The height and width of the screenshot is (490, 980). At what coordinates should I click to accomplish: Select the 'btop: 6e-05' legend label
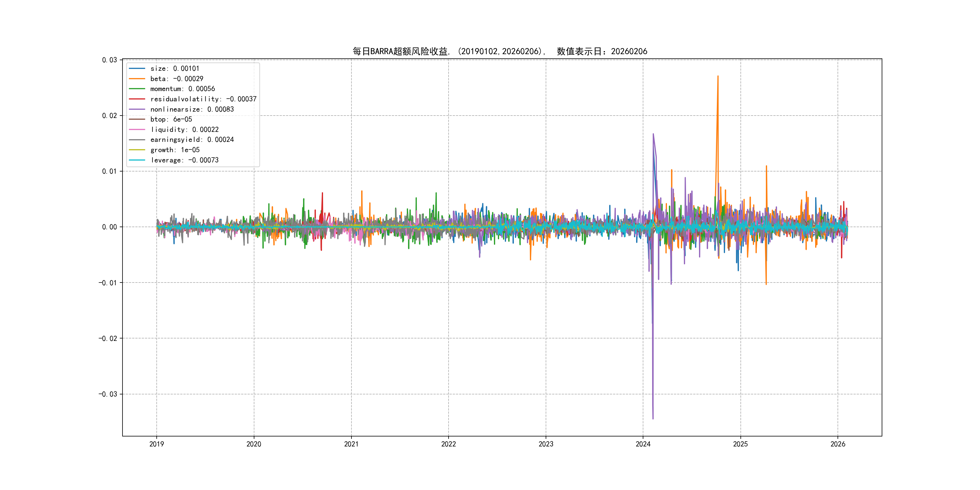click(x=171, y=119)
